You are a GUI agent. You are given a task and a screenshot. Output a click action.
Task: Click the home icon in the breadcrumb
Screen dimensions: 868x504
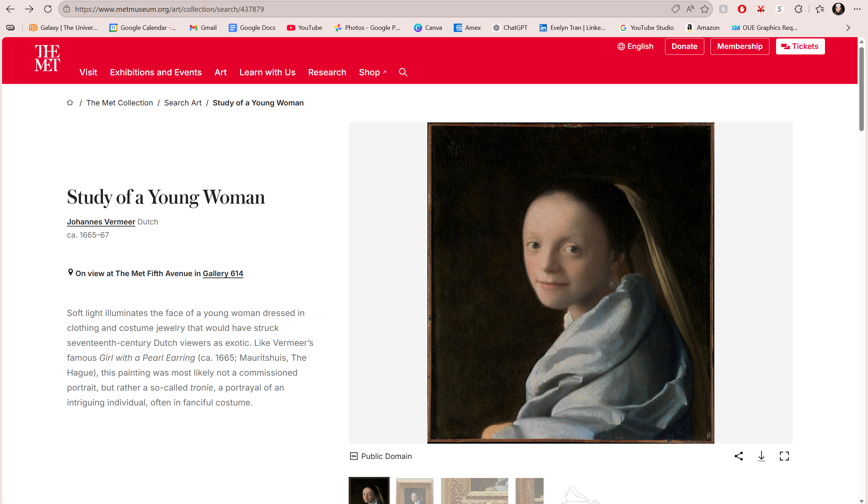[70, 103]
